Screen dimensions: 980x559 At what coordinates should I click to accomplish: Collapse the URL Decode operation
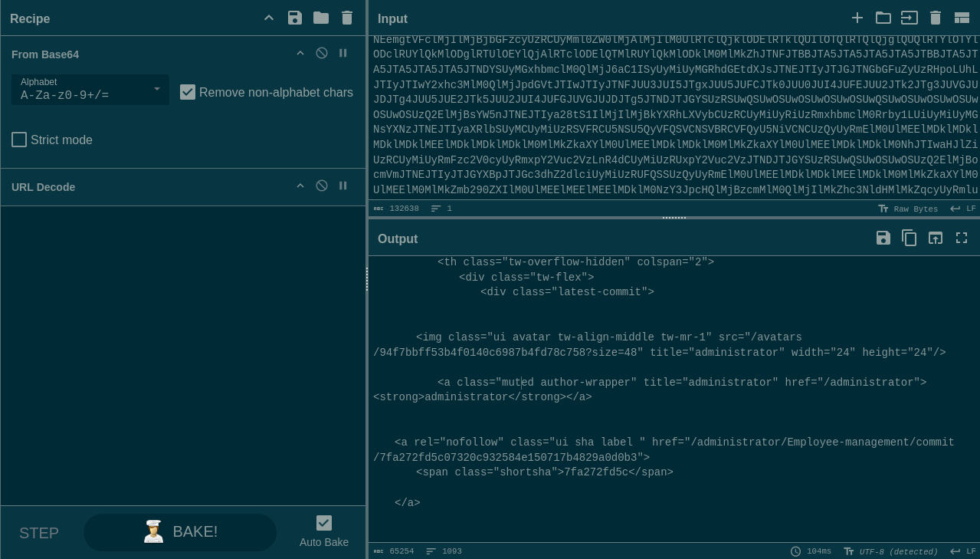coord(300,186)
